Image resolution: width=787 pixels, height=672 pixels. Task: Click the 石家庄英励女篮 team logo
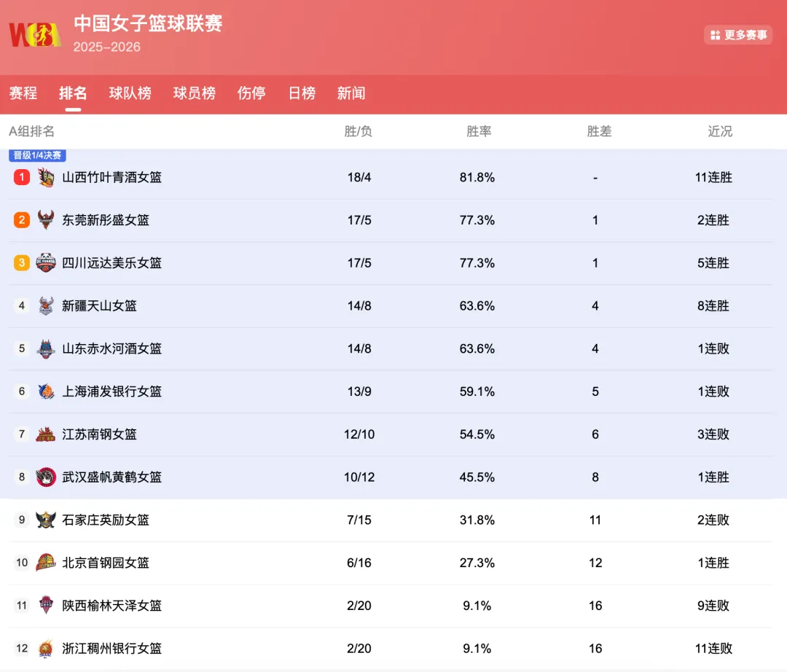coord(46,520)
